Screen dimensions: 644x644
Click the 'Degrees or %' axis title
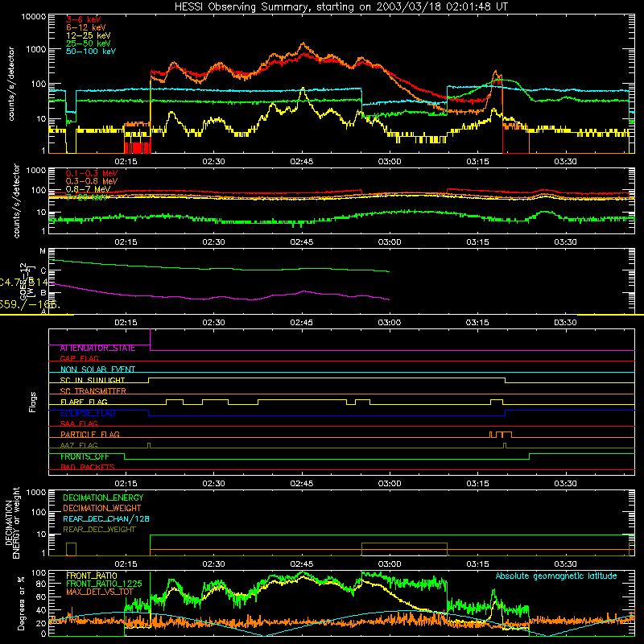[21, 603]
